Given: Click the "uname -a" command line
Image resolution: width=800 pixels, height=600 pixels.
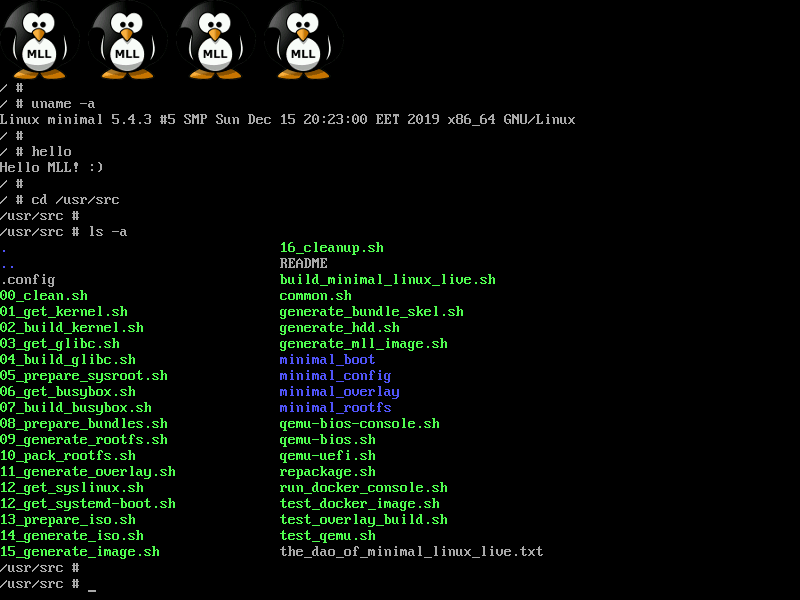Looking at the screenshot, I should point(63,104).
